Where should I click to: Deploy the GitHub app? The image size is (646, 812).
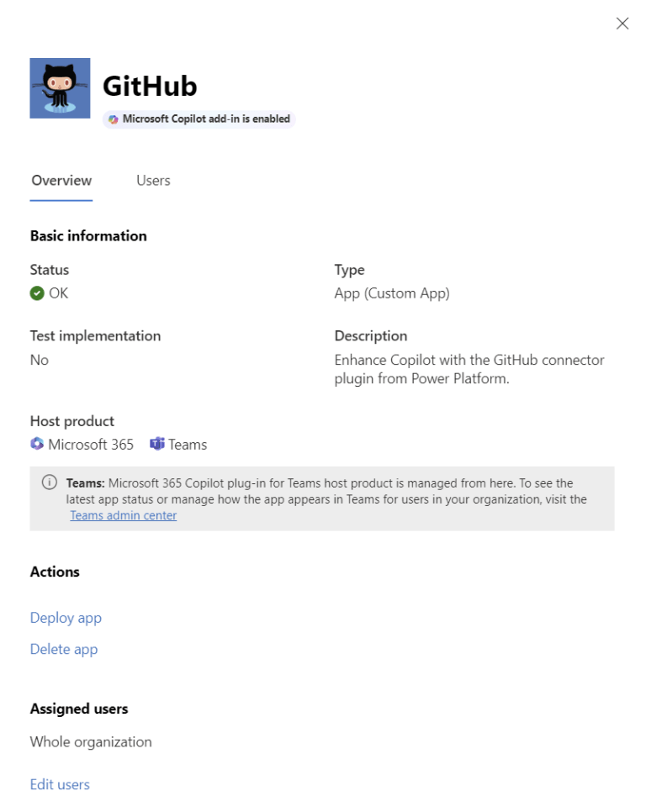point(66,618)
